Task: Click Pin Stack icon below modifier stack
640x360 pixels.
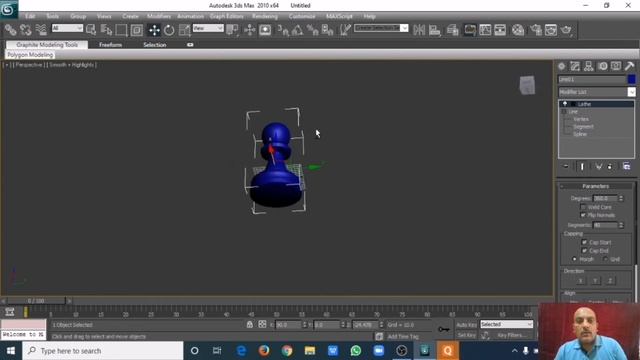Action: (566, 167)
